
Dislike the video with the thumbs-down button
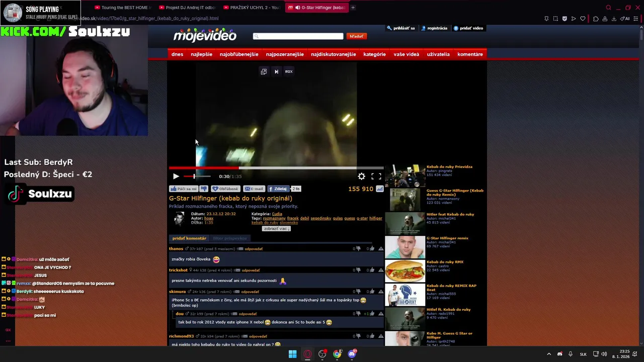click(204, 189)
